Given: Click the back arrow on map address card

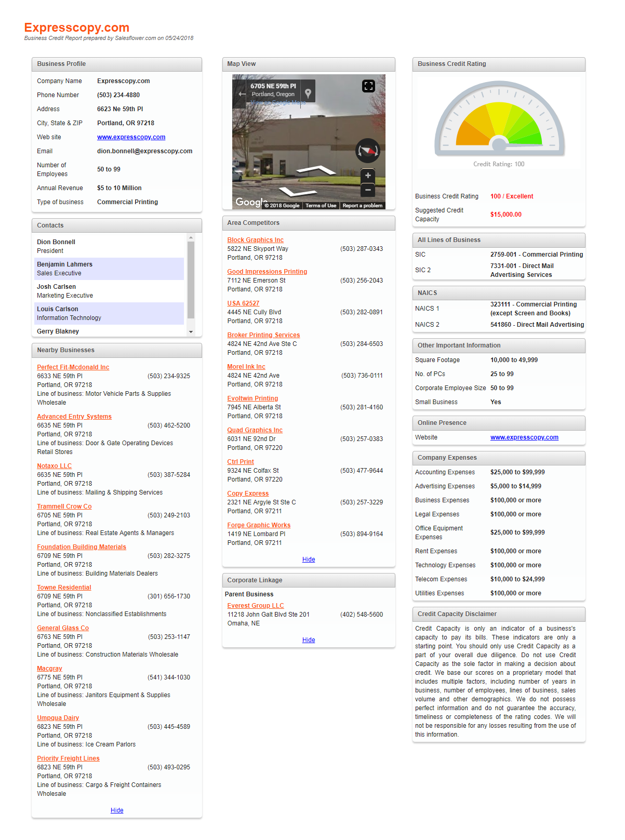Looking at the screenshot, I should tap(242, 94).
